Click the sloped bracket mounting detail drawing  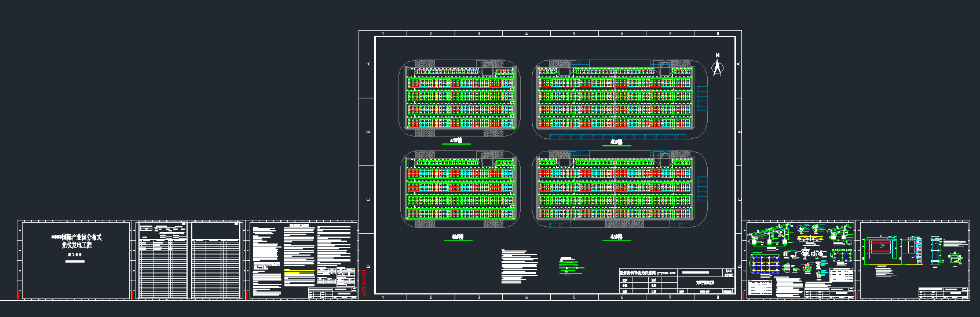coord(769,235)
